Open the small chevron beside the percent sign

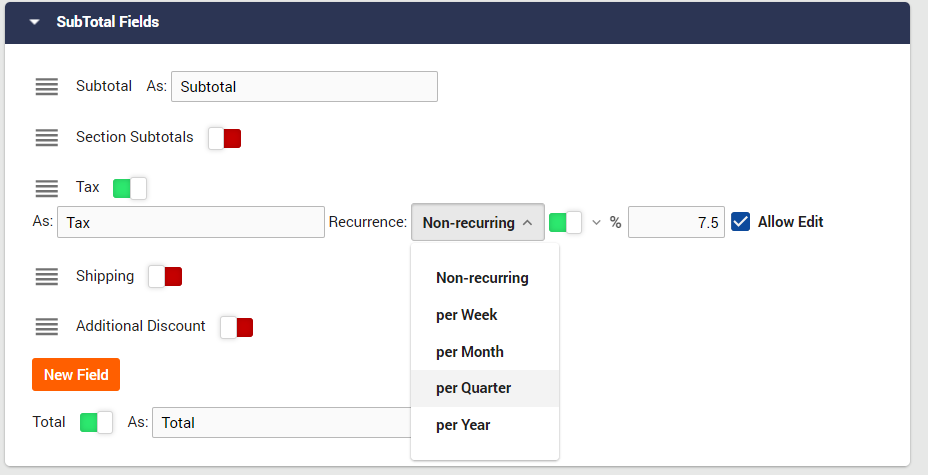click(597, 222)
